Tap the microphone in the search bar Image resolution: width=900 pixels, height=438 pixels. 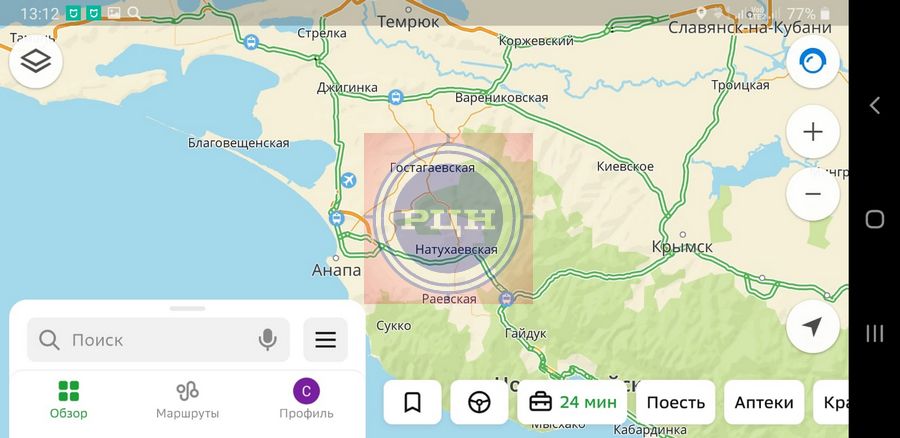pyautogui.click(x=267, y=340)
